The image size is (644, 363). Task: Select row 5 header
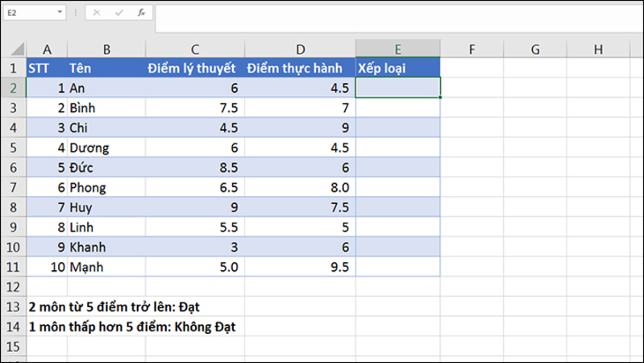coord(13,147)
